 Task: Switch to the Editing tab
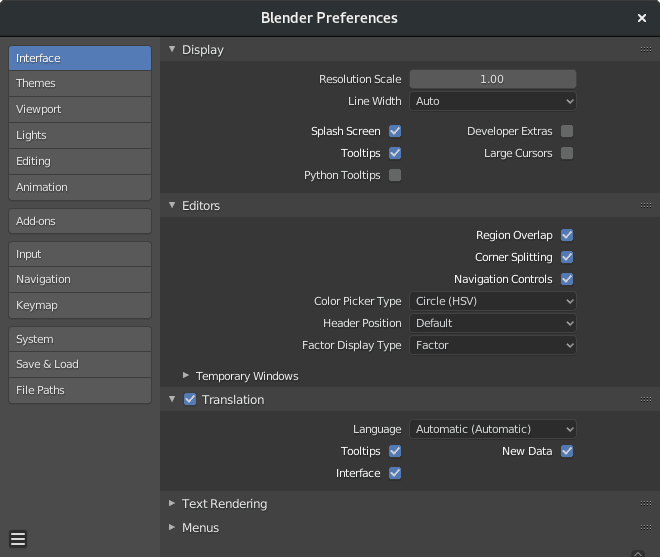80,162
